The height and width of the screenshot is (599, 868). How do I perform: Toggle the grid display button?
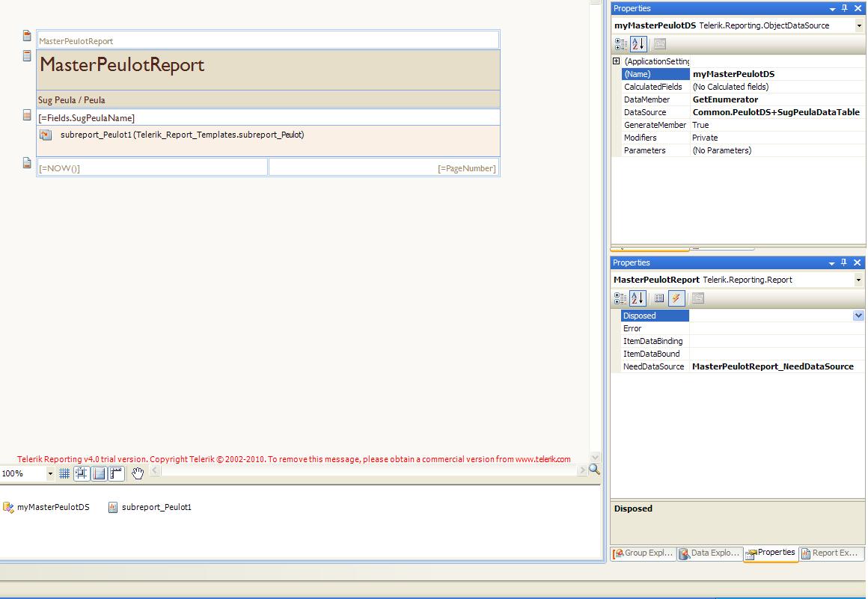point(64,473)
